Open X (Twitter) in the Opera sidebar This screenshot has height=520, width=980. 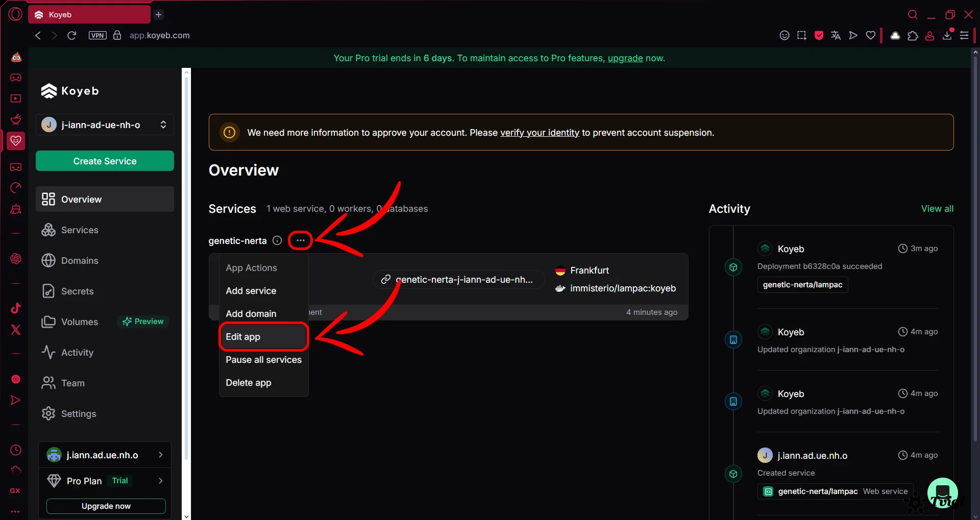pyautogui.click(x=16, y=330)
